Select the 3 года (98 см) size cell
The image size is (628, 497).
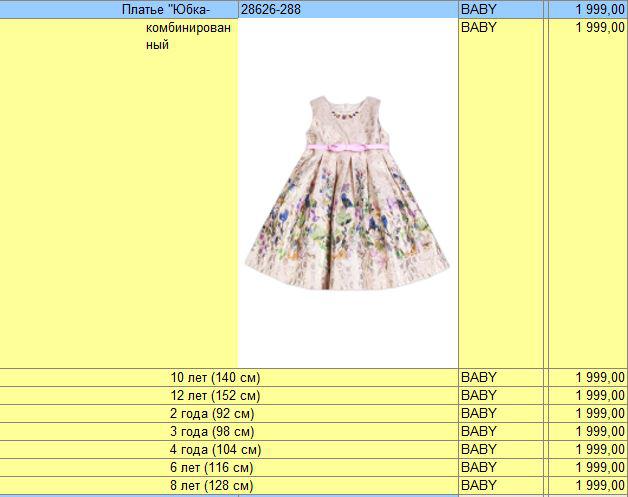click(x=212, y=431)
